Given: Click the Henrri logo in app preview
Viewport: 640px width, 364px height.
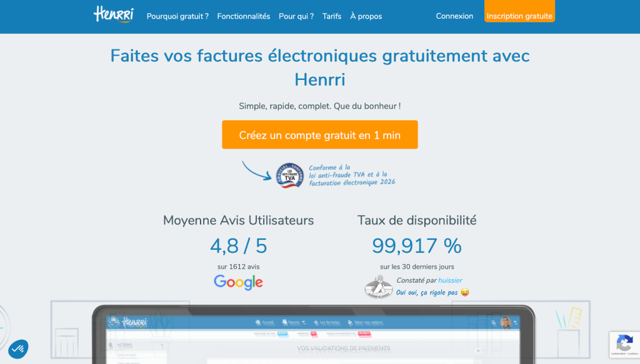Looking at the screenshot, I should 134,322.
